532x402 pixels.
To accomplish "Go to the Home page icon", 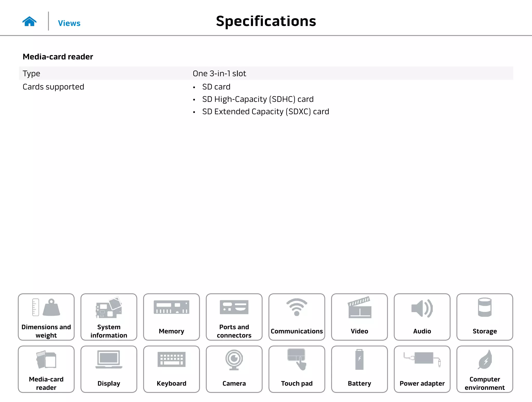I will click(x=29, y=21).
